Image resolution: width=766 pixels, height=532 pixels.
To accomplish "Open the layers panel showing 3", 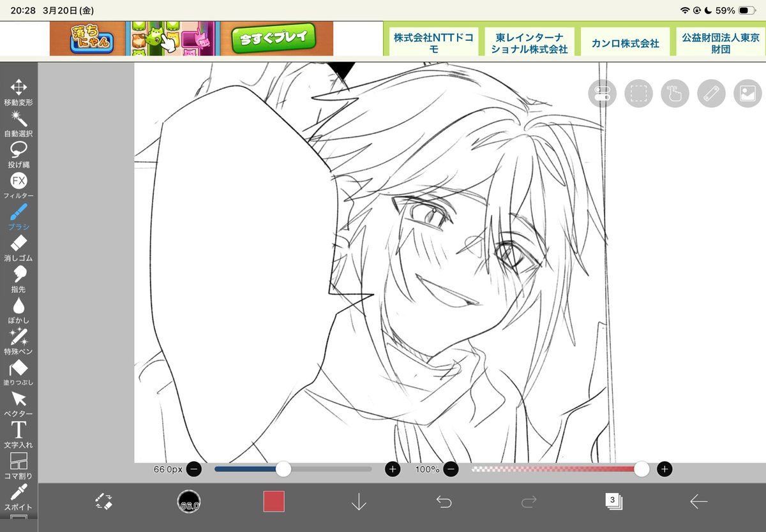I will (613, 501).
